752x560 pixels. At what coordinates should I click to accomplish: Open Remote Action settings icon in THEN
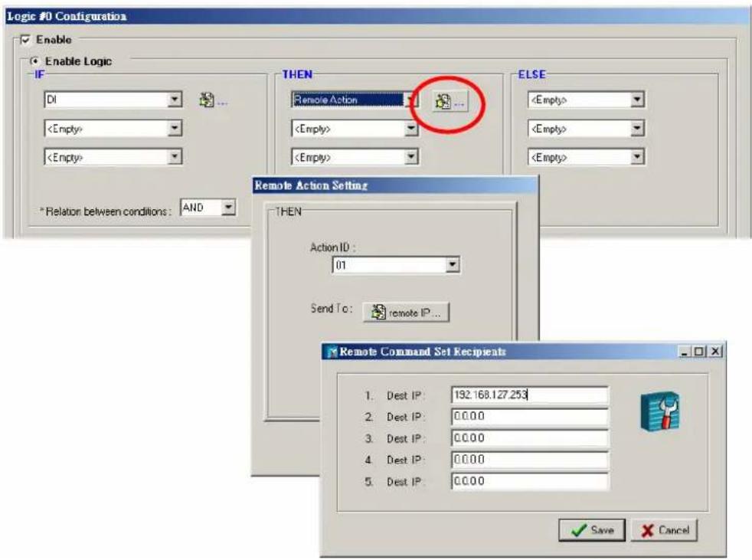coord(450,102)
